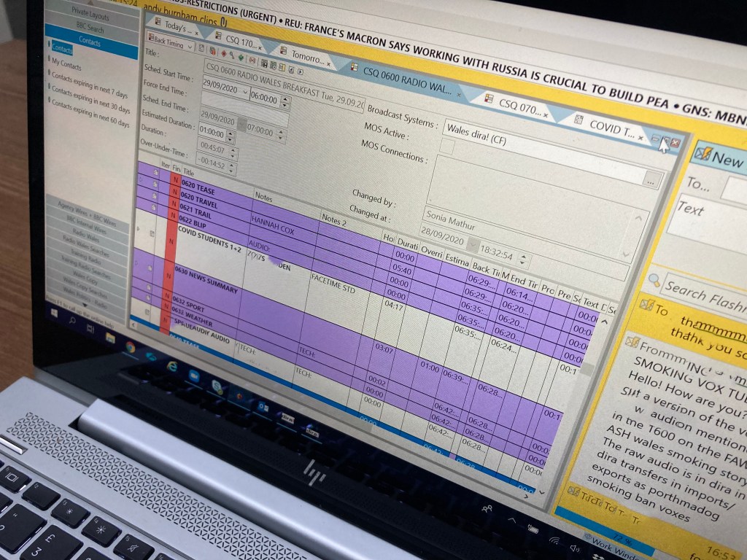Viewport: 747px width, 560px height.
Task: Click the Broadcast Systems browse (...) button
Action: point(650,178)
